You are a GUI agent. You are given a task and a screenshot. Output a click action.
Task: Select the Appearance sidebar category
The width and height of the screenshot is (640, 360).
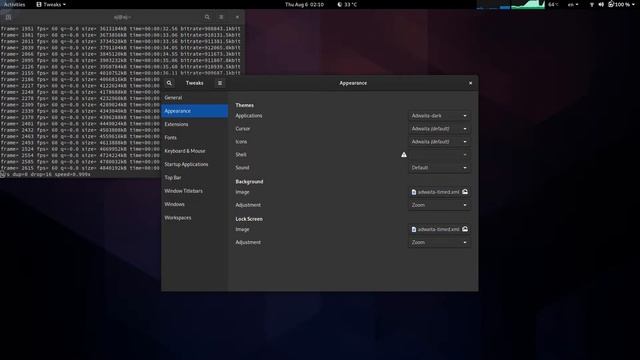tap(195, 111)
